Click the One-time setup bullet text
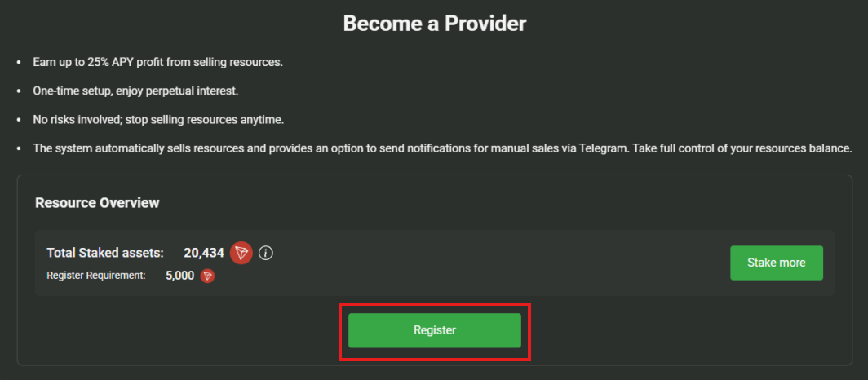The image size is (868, 380). coord(135,91)
